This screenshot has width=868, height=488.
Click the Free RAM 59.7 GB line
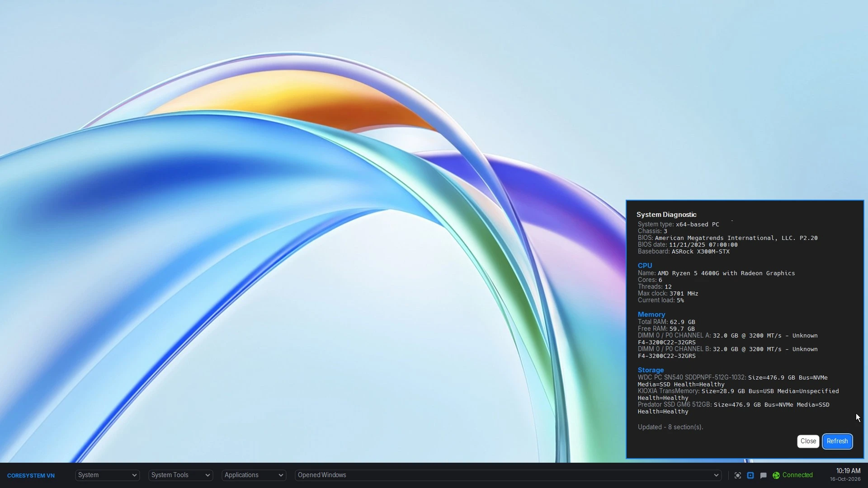click(666, 329)
